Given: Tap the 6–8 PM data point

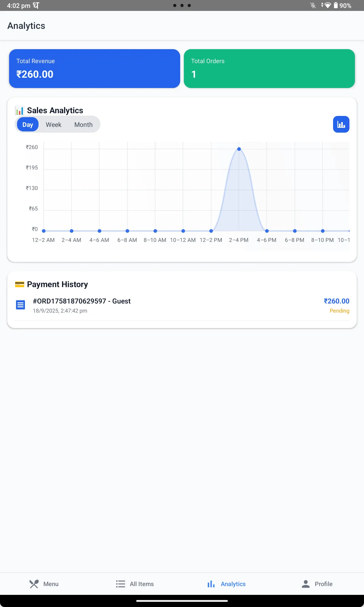Looking at the screenshot, I should tap(295, 231).
